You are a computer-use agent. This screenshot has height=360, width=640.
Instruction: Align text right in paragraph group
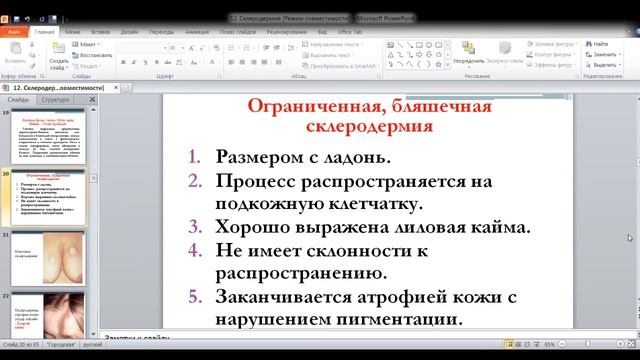253,62
